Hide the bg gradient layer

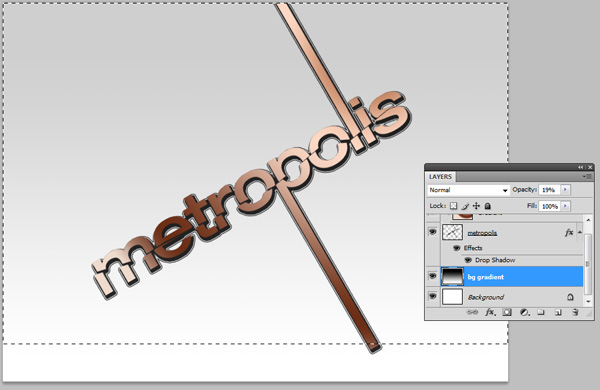click(432, 276)
